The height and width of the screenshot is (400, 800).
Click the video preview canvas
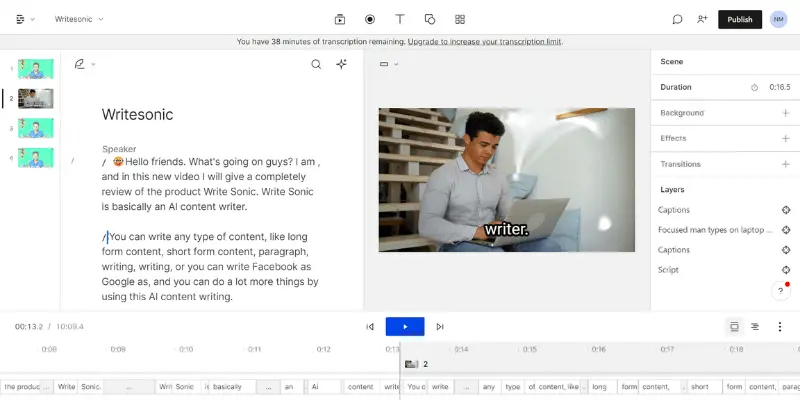507,180
